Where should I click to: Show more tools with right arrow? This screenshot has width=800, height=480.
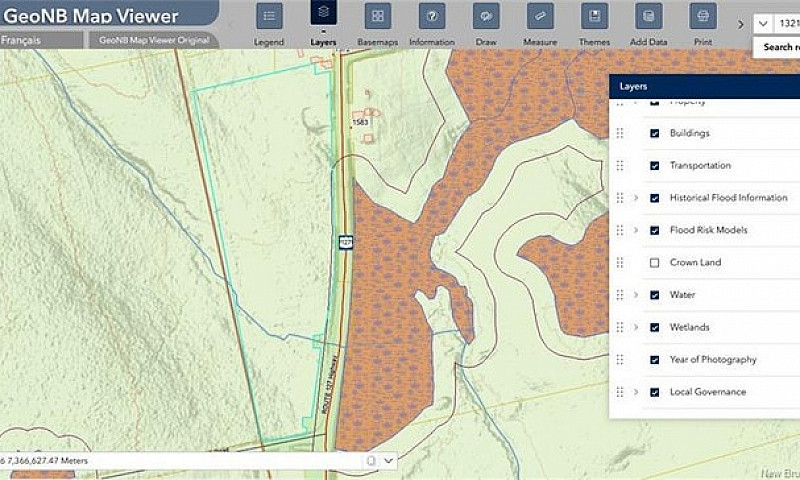740,24
